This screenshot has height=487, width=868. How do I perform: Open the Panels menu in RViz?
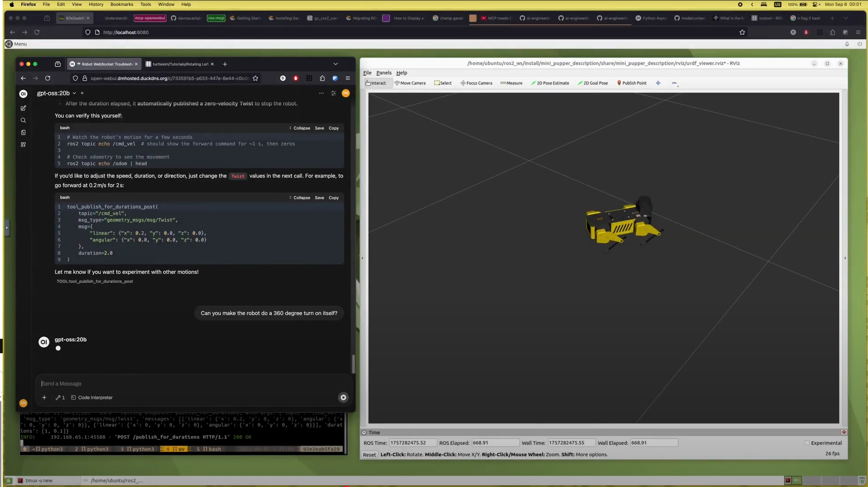[x=384, y=73]
